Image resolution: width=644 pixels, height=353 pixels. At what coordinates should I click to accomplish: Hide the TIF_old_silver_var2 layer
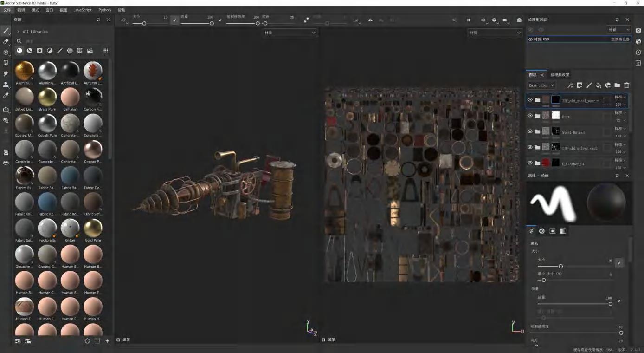coord(530,147)
